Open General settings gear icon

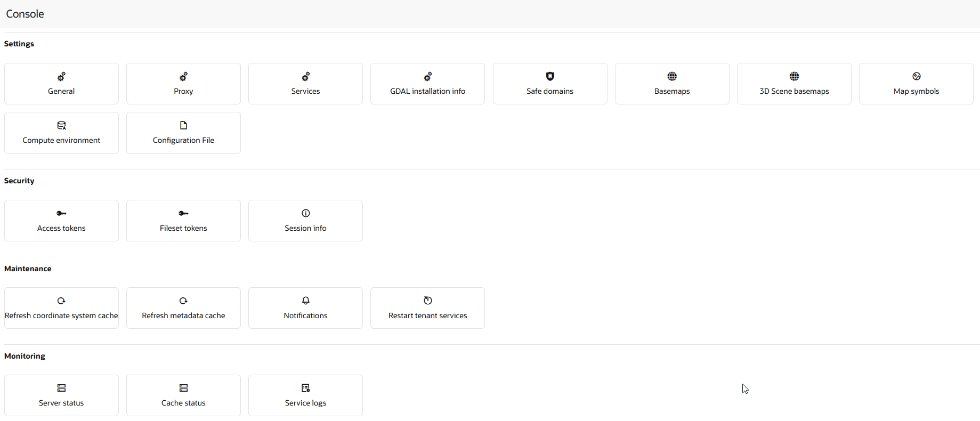(61, 77)
